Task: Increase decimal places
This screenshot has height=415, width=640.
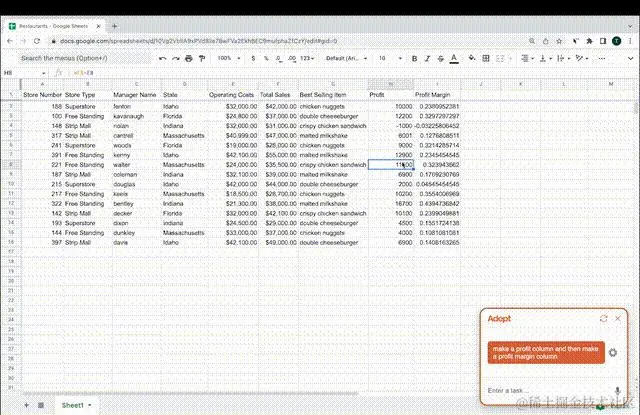Action: coord(292,58)
